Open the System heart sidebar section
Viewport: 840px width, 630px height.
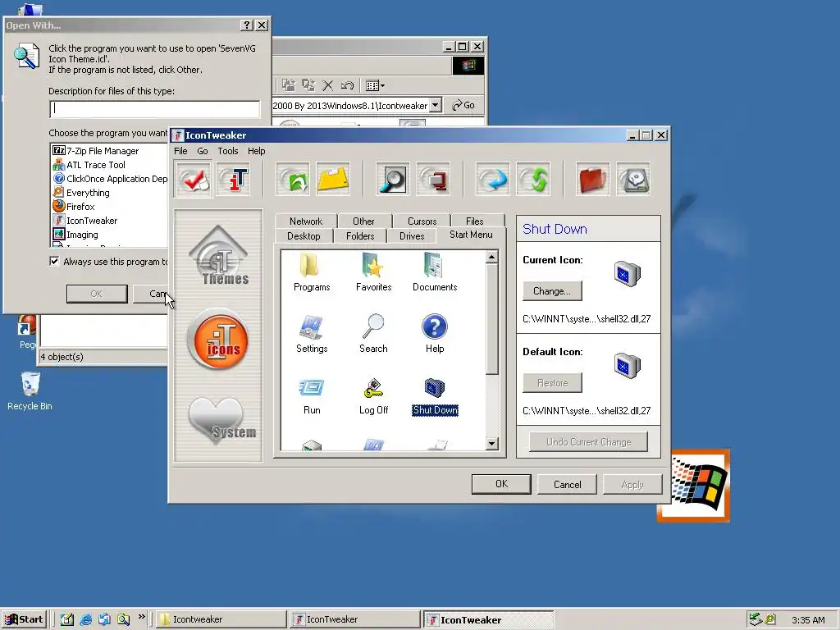(x=221, y=421)
